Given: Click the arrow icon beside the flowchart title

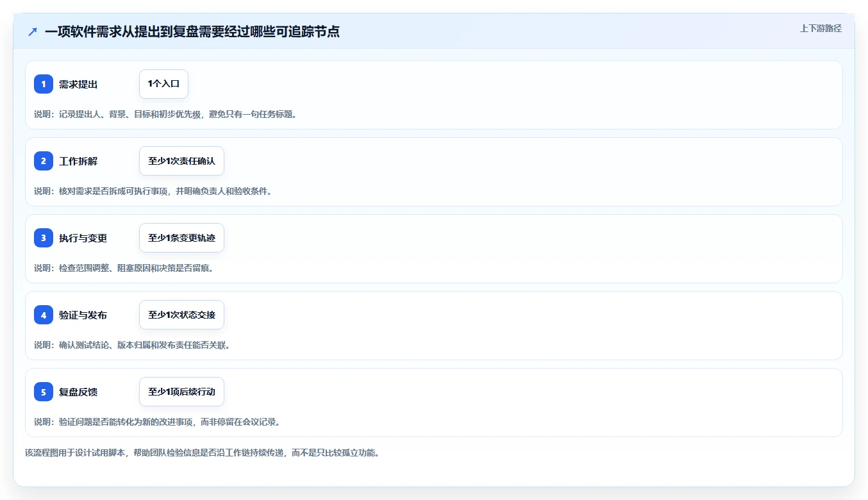Looking at the screenshot, I should [33, 31].
